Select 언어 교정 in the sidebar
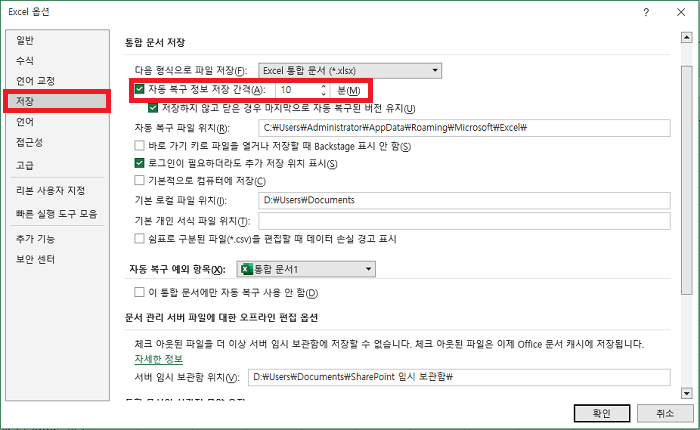This screenshot has width=700, height=430. click(35, 81)
